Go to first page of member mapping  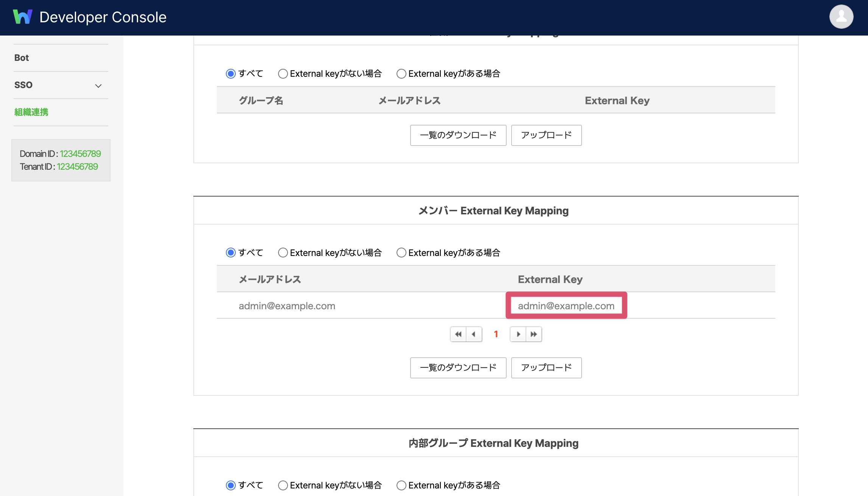point(458,334)
